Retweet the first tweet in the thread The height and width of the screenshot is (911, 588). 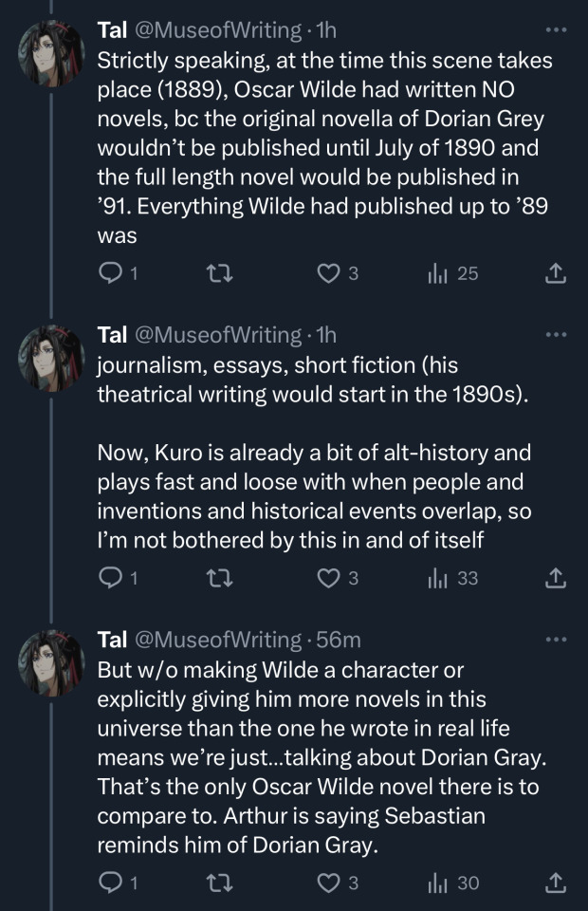click(x=217, y=274)
